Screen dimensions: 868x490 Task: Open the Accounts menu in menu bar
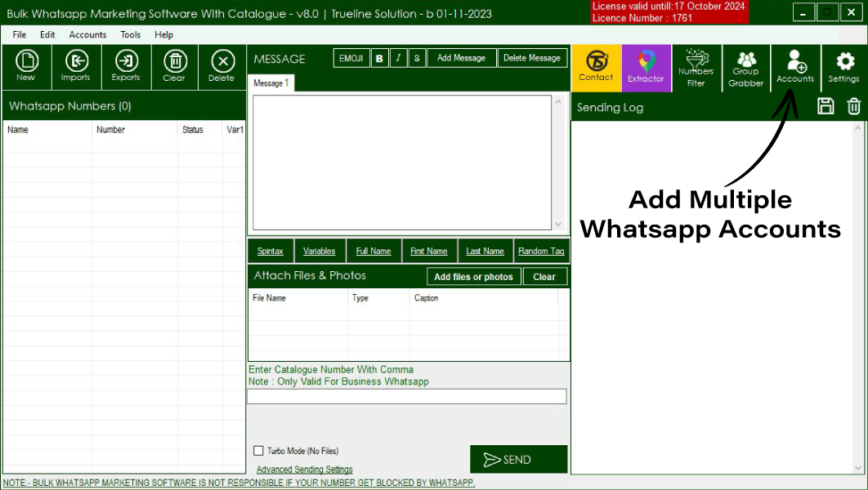pos(87,34)
